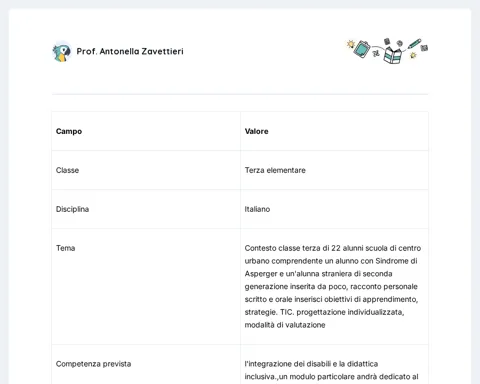
Task: Click the Italiano value cell
Action: click(334, 209)
